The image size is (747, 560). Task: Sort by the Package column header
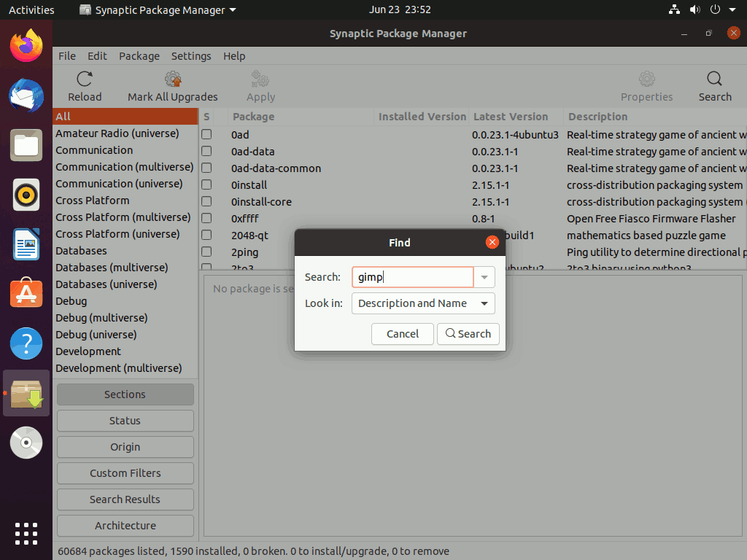point(300,117)
